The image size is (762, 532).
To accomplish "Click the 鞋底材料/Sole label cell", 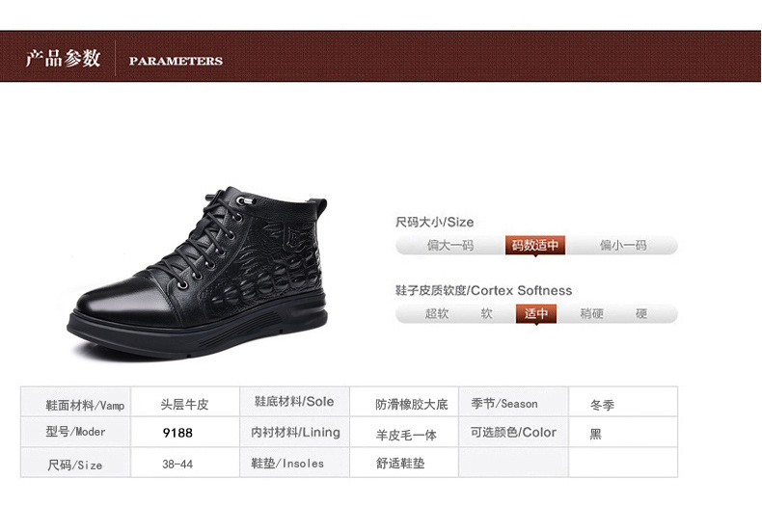I will pyautogui.click(x=294, y=402).
